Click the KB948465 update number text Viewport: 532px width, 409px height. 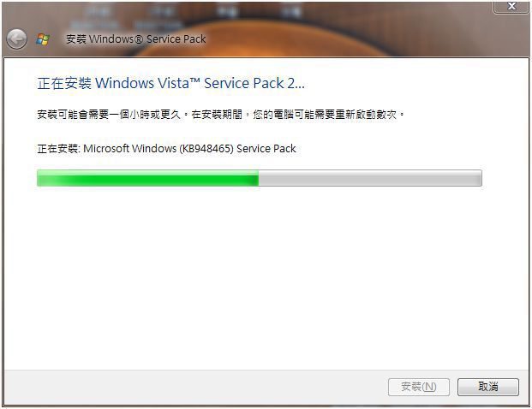[x=206, y=148]
